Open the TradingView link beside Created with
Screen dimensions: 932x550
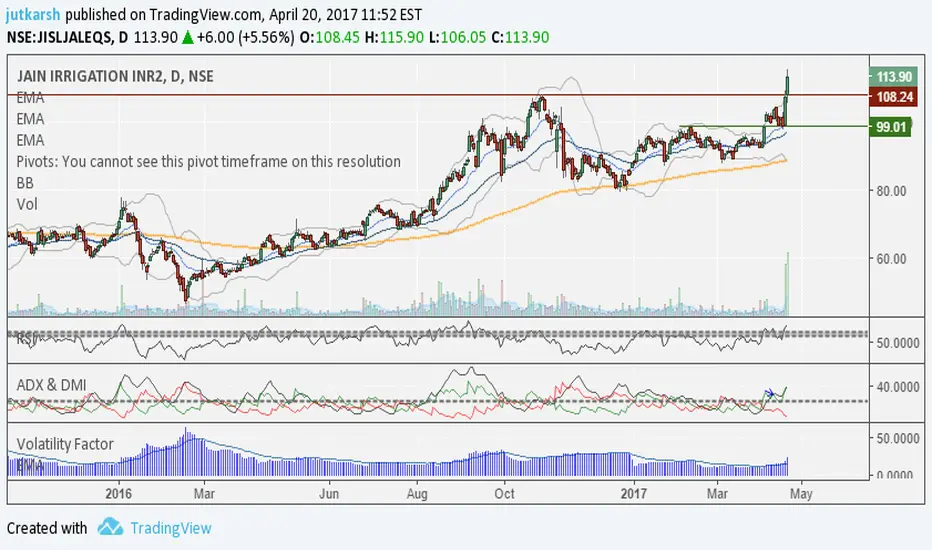tap(171, 528)
